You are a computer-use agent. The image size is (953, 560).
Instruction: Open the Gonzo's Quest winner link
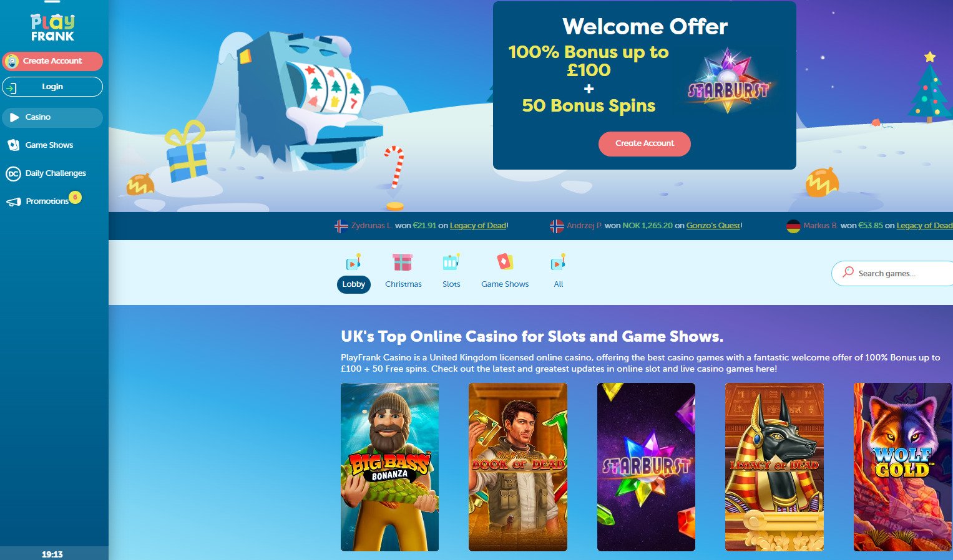click(713, 226)
